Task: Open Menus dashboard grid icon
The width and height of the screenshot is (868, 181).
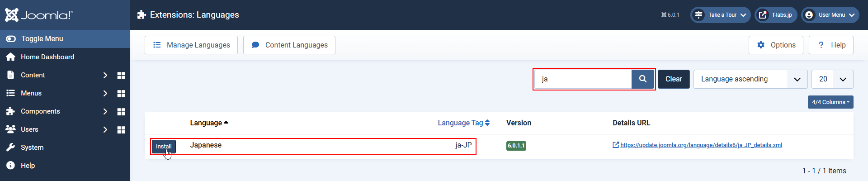Action: pyautogui.click(x=121, y=93)
